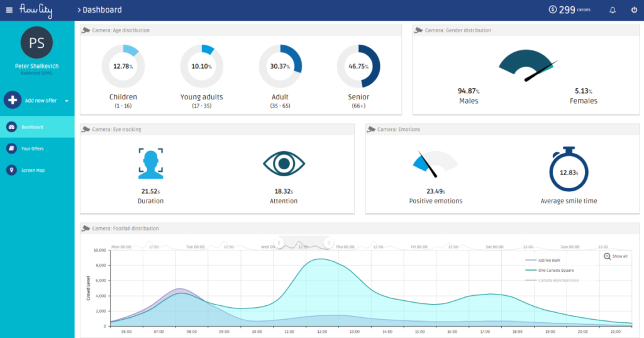Viewport: 644px width, 338px height.
Task: Click the 5.13% Females value
Action: tap(583, 91)
